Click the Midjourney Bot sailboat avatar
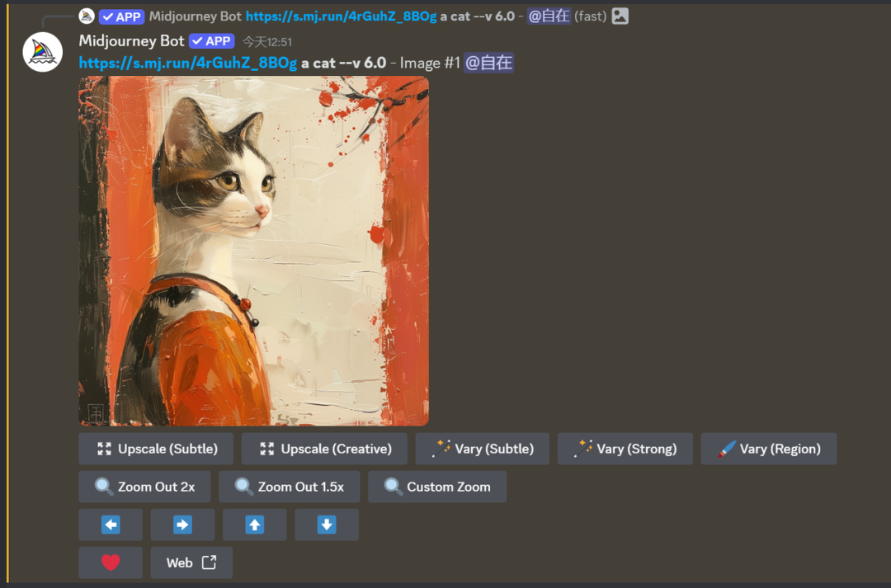Image resolution: width=891 pixels, height=588 pixels. point(43,52)
